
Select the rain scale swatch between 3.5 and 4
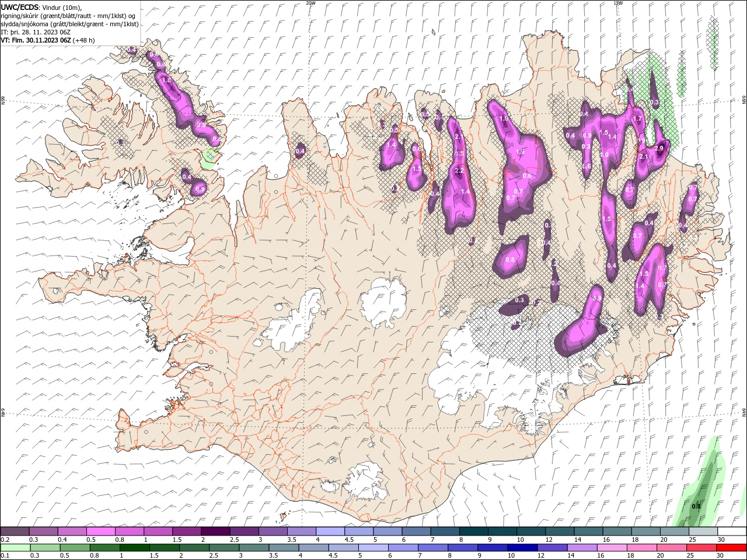(x=283, y=548)
